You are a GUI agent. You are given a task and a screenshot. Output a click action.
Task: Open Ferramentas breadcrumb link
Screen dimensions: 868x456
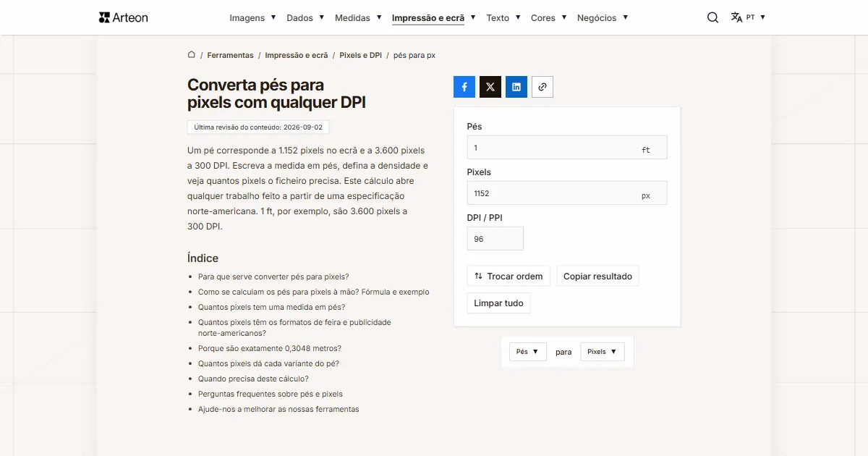(x=230, y=55)
